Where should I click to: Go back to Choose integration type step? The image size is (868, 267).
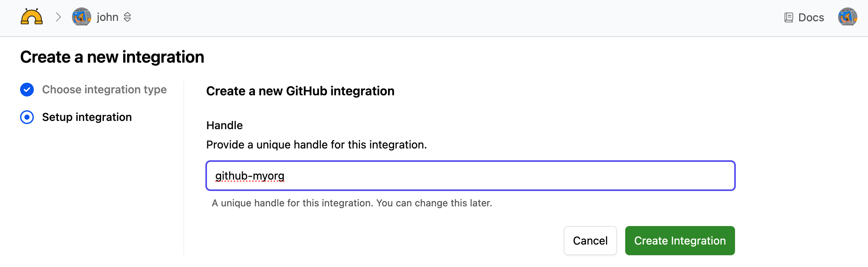[104, 90]
